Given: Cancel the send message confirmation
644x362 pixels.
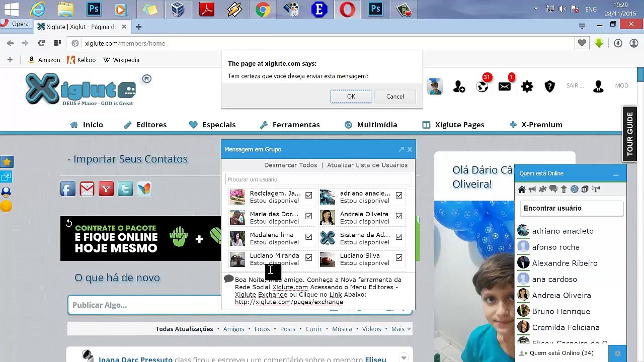Looking at the screenshot, I should click(x=395, y=97).
